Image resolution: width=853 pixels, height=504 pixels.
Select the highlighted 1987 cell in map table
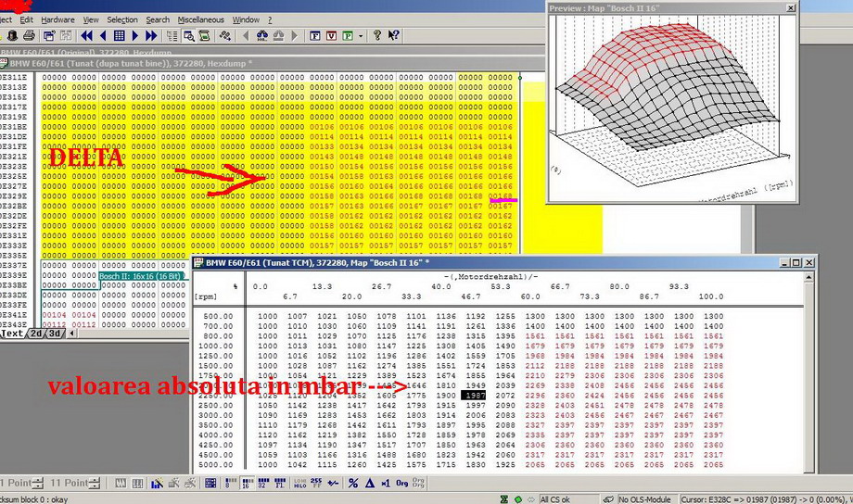click(475, 396)
